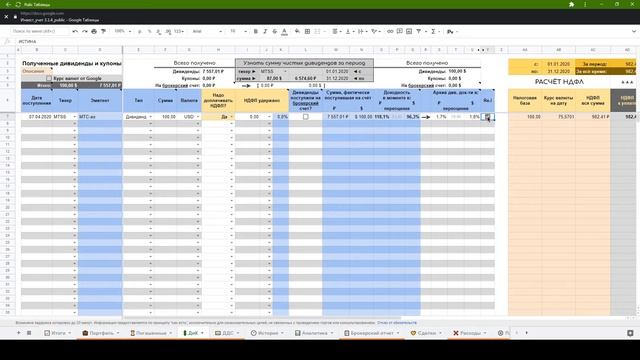640x360 pixels.
Task: Click the extensions puzzle icon in title bar
Action: pyautogui.click(x=571, y=4)
